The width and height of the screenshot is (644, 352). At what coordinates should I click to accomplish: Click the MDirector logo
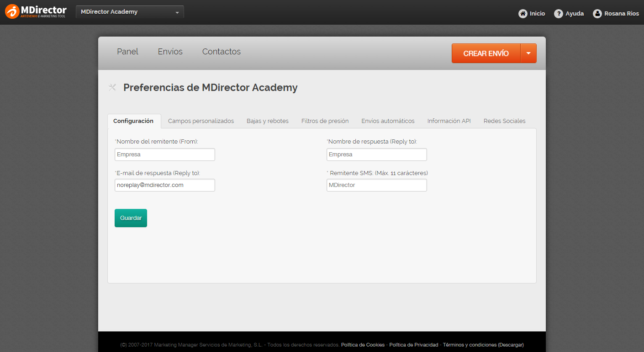[x=36, y=11]
